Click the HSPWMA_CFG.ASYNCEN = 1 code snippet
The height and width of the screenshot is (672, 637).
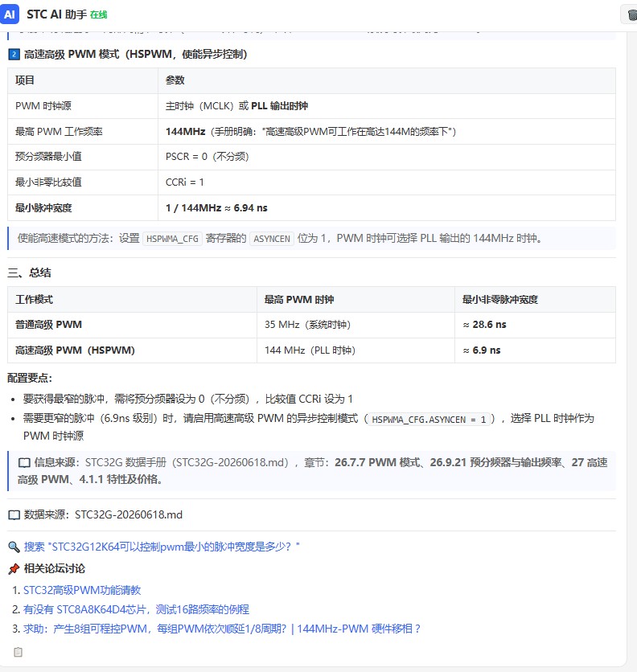(x=429, y=419)
